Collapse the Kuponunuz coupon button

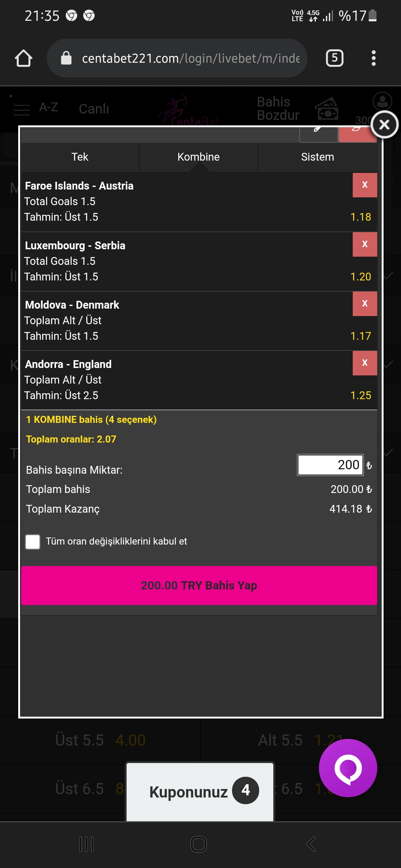click(200, 791)
